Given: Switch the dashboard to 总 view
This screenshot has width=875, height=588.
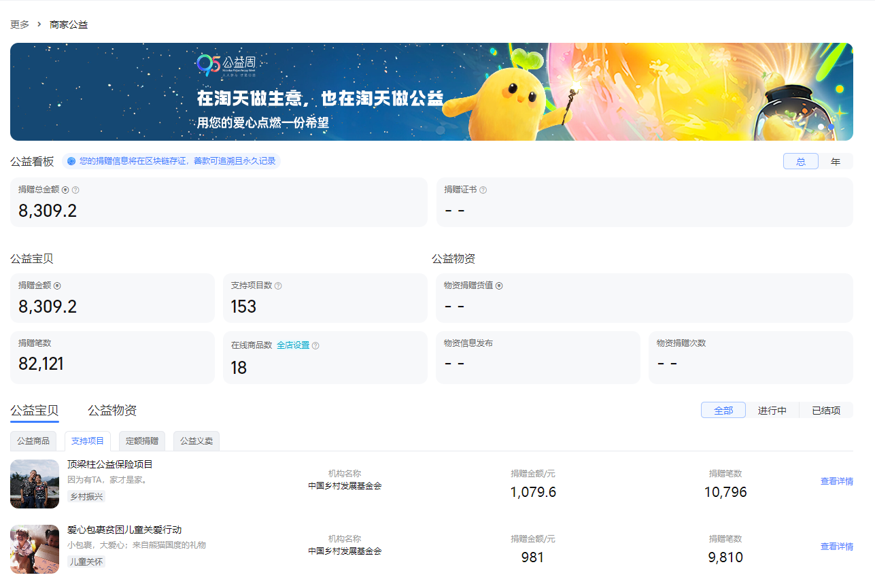Looking at the screenshot, I should 801,161.
